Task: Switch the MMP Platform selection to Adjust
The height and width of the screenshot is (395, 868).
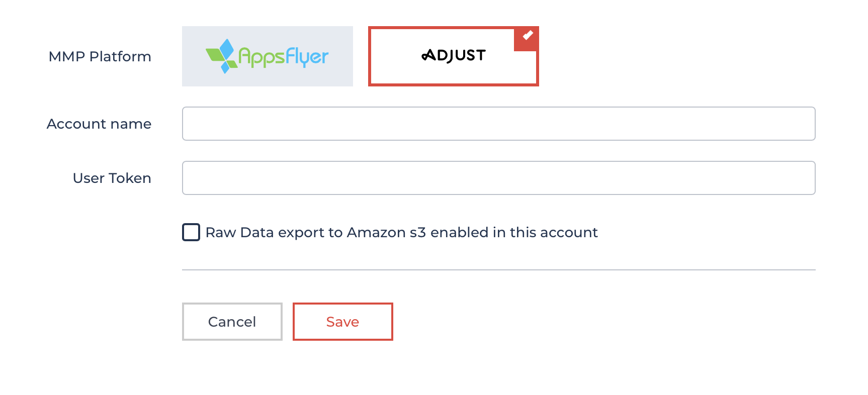Action: pyautogui.click(x=453, y=56)
